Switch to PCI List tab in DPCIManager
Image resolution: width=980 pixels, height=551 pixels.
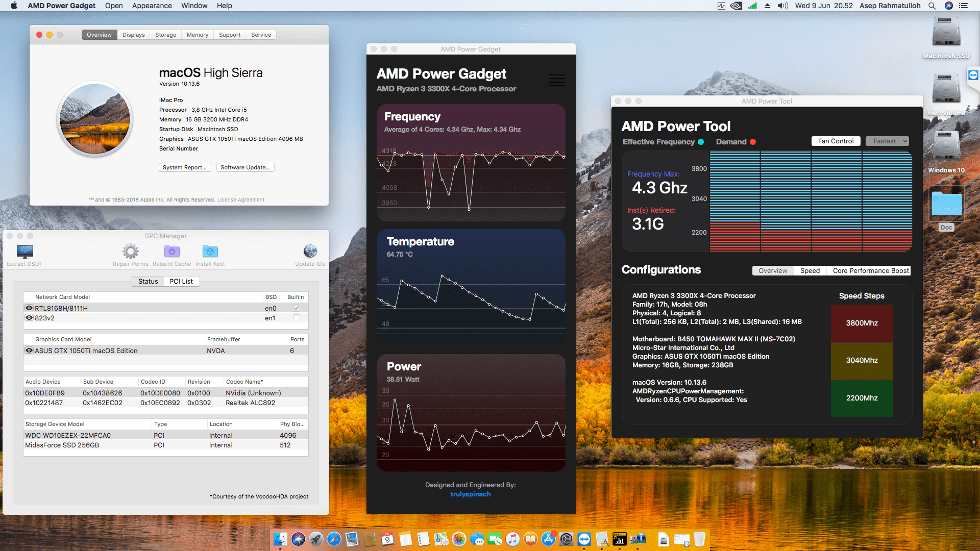[181, 281]
